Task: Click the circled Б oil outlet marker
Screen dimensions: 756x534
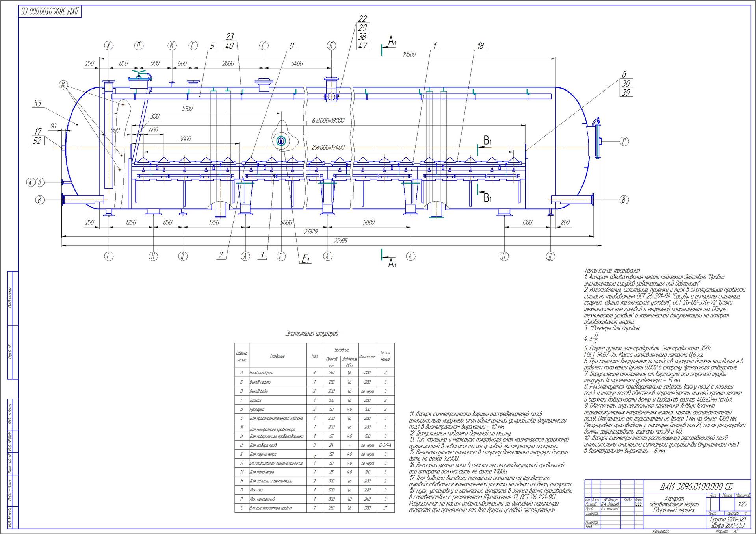Action: click(331, 46)
